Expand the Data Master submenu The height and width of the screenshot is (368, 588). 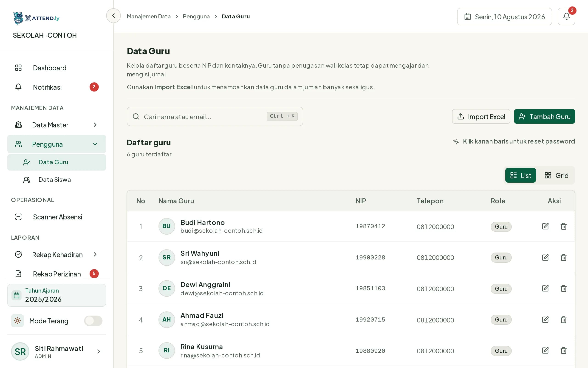[x=57, y=125]
